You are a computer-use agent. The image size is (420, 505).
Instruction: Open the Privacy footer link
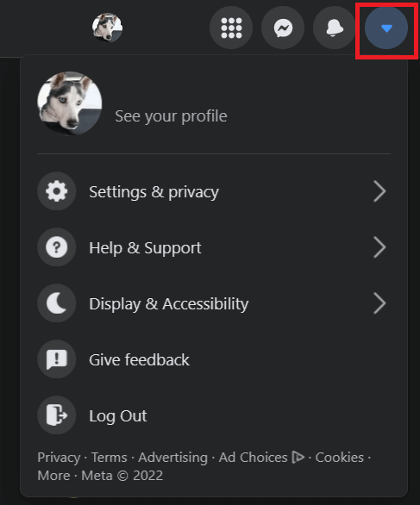click(59, 458)
